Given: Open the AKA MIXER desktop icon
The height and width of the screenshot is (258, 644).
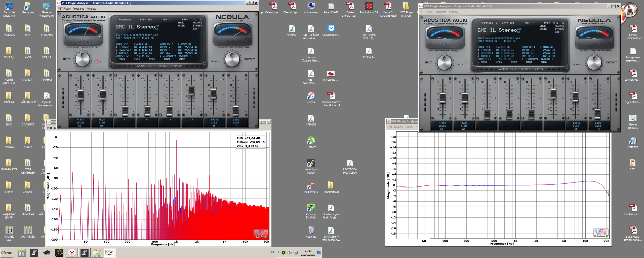Looking at the screenshot, I should point(28,232).
